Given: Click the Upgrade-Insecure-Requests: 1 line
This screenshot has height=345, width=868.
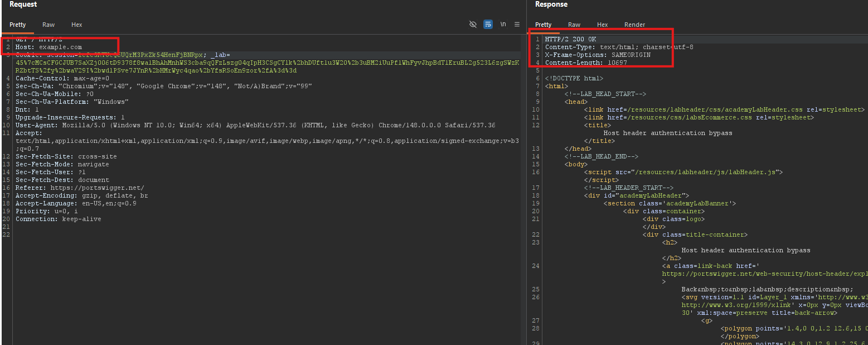Looking at the screenshot, I should coord(70,118).
